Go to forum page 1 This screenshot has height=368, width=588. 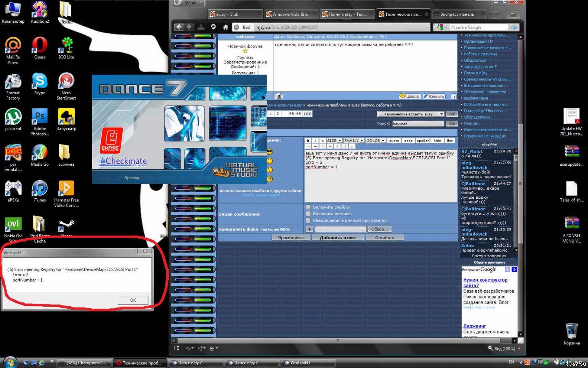270,114
